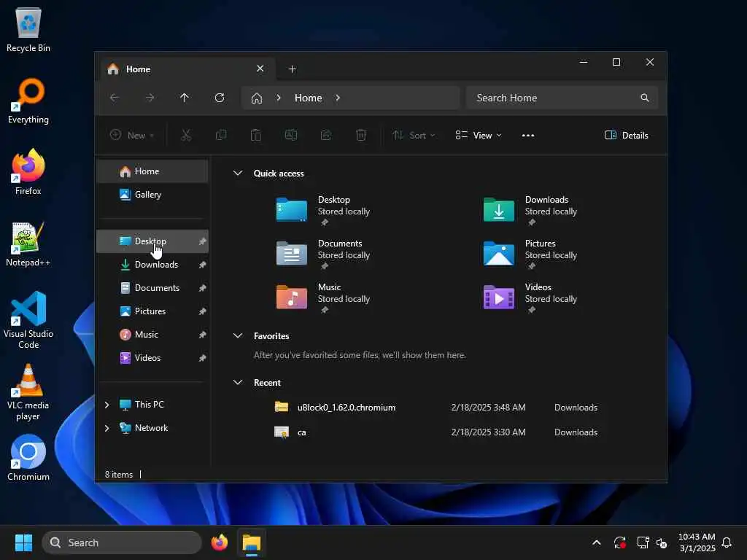Unpin Downloads using its sidebar pin icon

coord(203,265)
